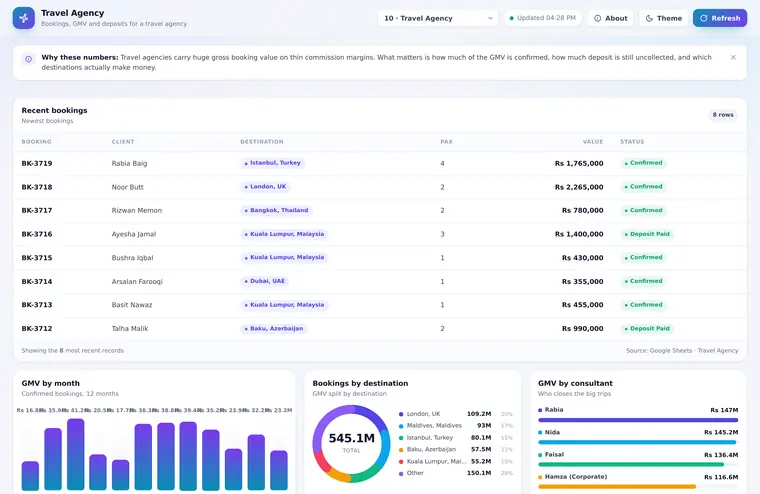760x494 pixels.
Task: Refresh the dashboard data
Action: tap(720, 18)
